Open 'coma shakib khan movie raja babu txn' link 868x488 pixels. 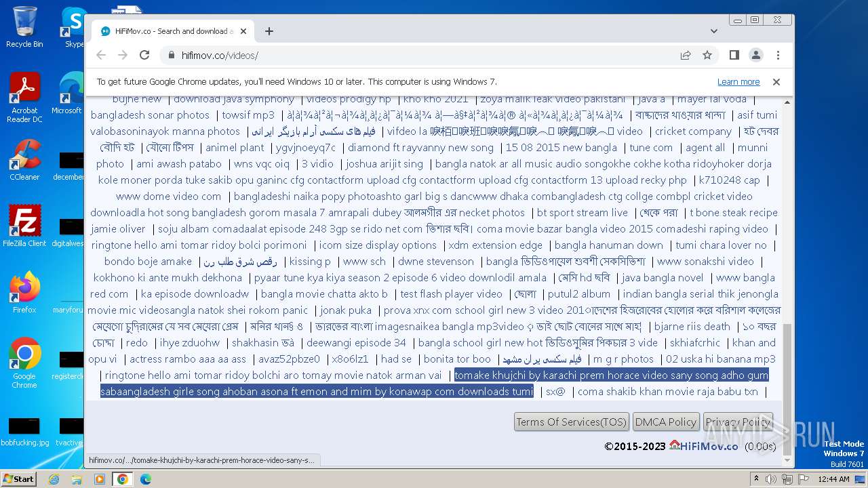pyautogui.click(x=668, y=391)
